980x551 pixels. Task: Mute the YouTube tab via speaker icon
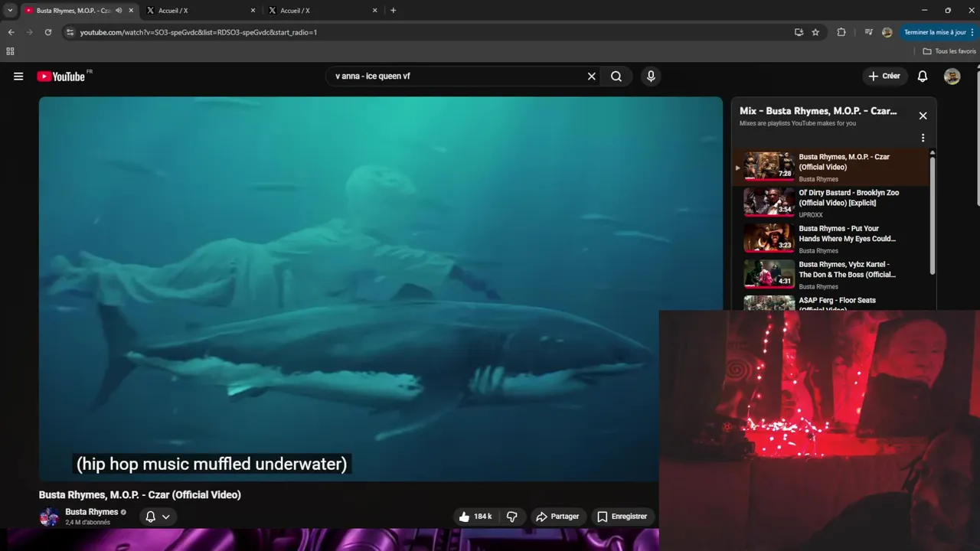click(119, 11)
